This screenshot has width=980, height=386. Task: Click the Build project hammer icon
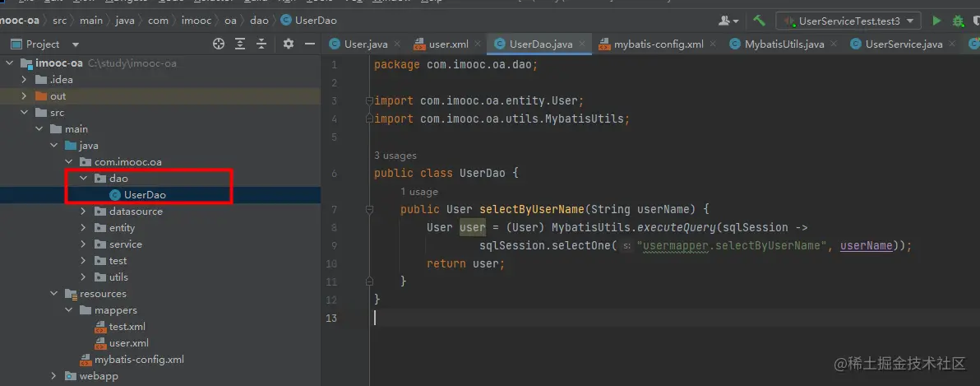tap(760, 21)
